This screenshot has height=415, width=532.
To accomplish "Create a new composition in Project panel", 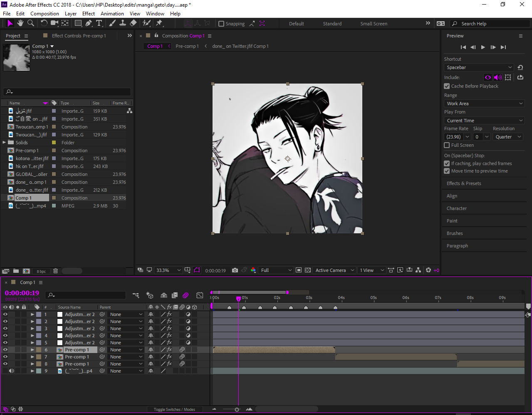I will click(26, 271).
